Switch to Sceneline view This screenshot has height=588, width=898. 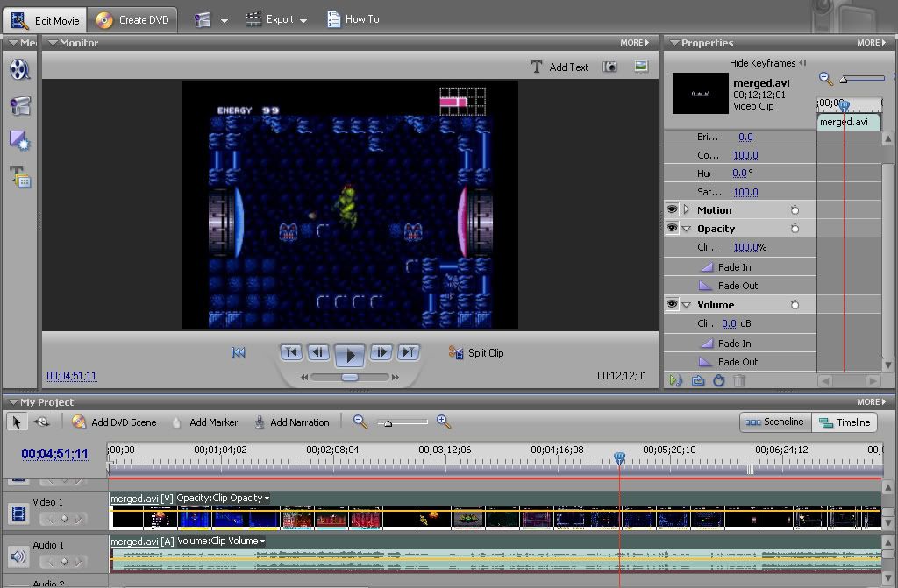[x=775, y=422]
